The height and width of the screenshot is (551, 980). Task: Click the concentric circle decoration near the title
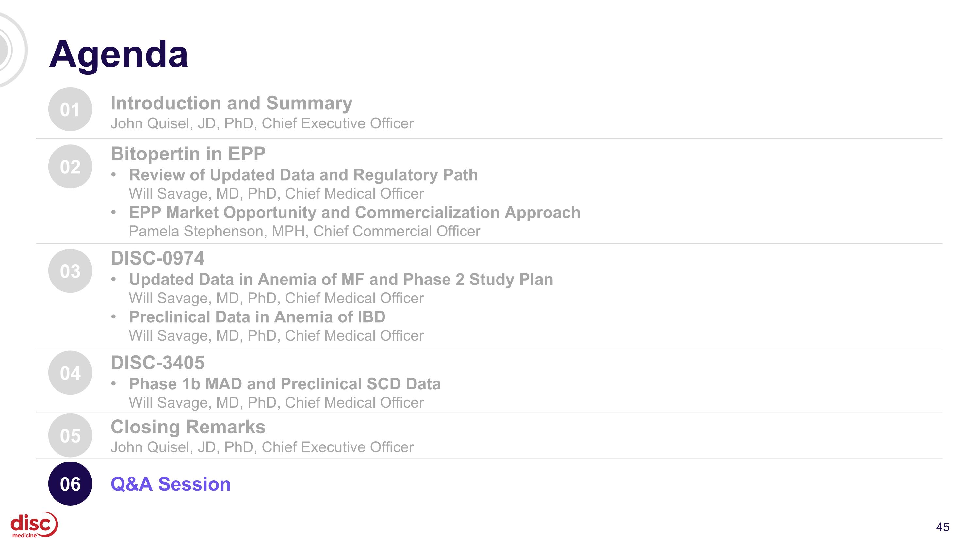11,50
